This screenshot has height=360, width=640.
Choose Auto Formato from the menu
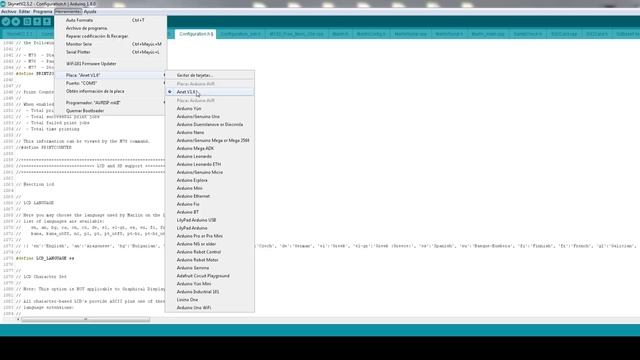[x=111, y=20]
